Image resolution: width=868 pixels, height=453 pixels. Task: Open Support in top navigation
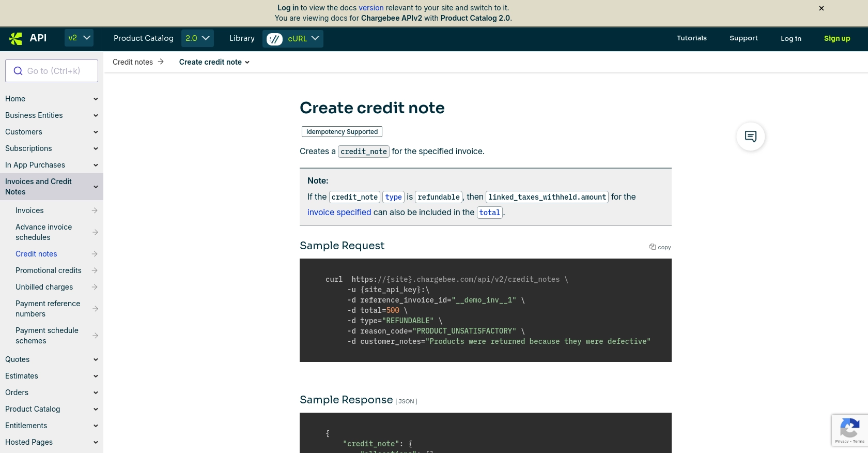tap(743, 38)
